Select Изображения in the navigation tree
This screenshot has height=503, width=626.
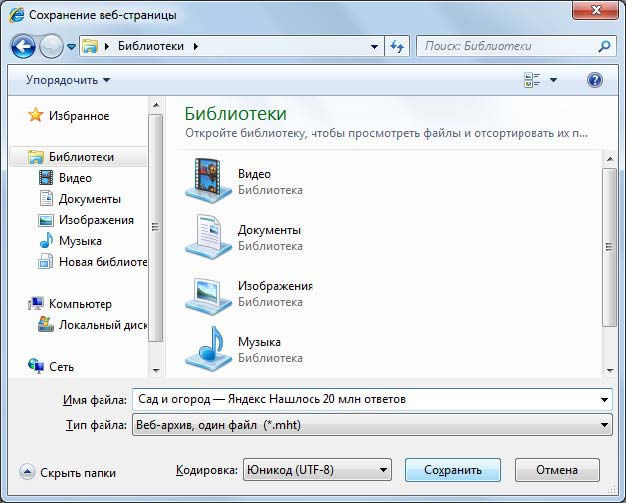click(96, 220)
